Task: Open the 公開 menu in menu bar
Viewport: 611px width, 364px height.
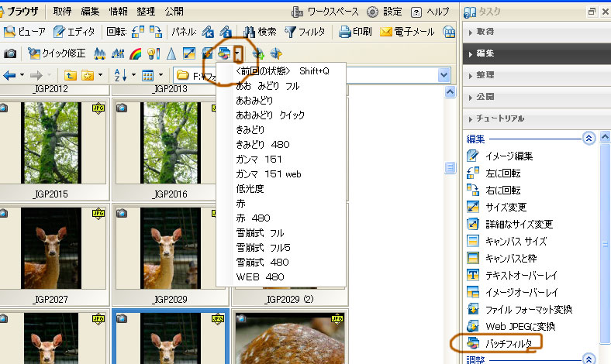Action: coord(174,12)
